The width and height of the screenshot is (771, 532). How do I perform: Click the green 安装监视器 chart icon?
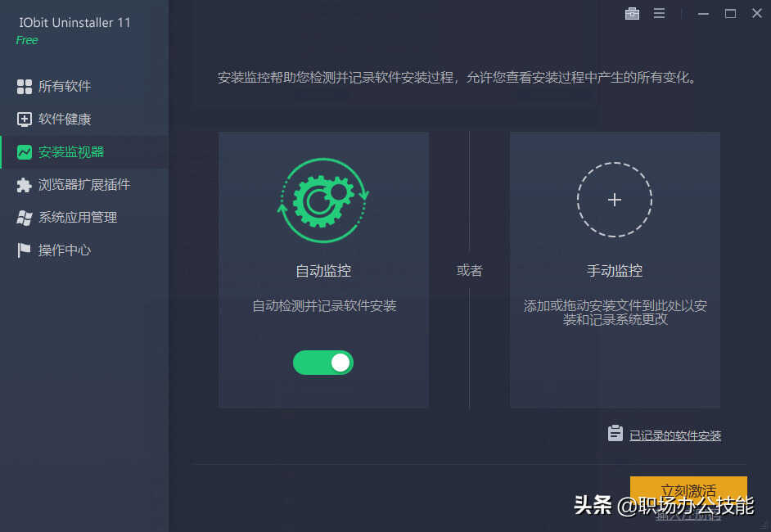[24, 152]
